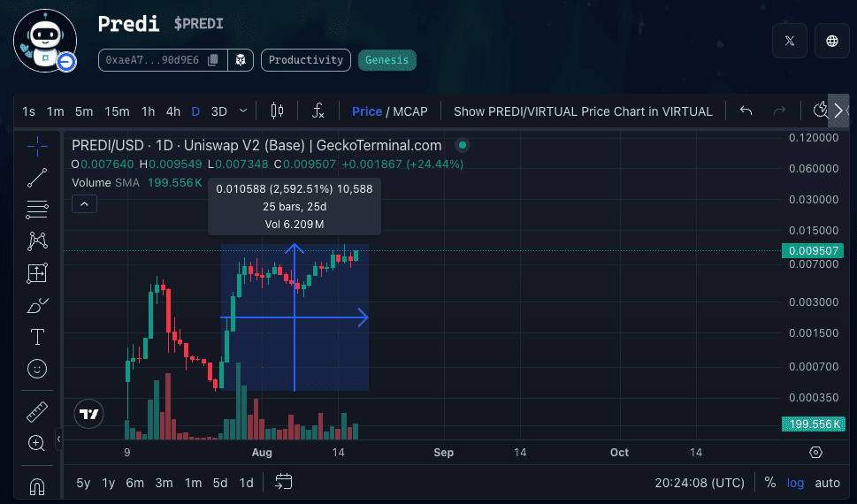Viewport: 857px width, 504px height.
Task: Select the trend line drawing tool
Action: pos(37,178)
